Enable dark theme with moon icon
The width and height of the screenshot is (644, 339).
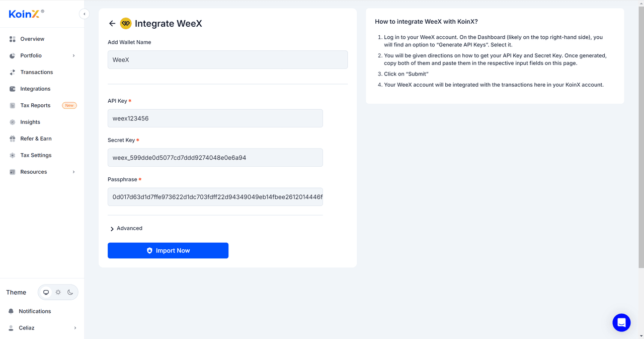click(70, 292)
